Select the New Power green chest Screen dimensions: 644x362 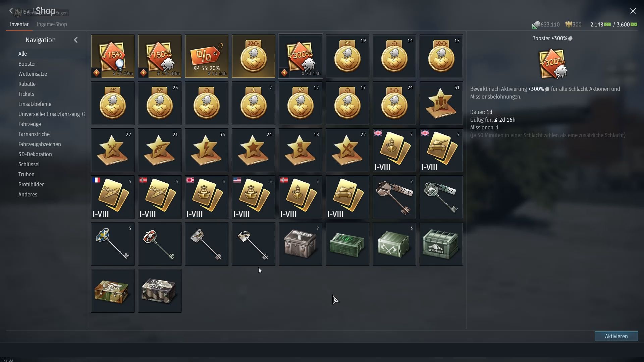441,244
